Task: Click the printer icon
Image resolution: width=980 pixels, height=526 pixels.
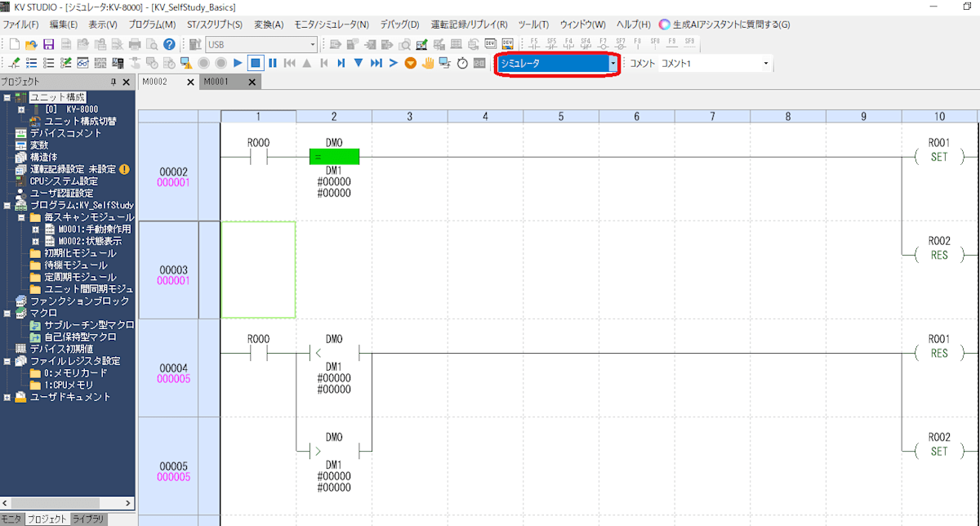Action: [x=136, y=44]
